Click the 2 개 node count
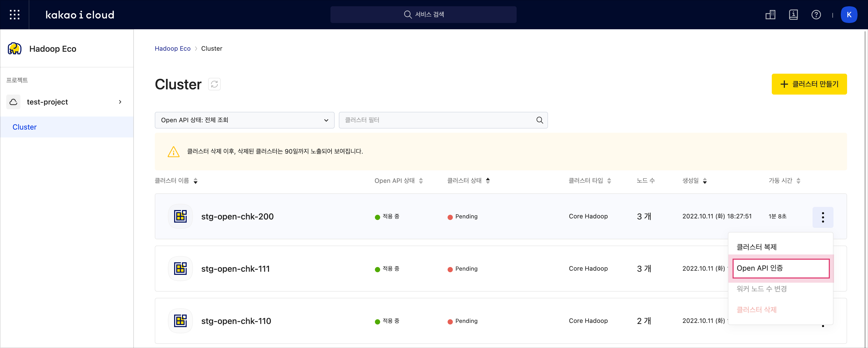868x348 pixels. tap(644, 321)
